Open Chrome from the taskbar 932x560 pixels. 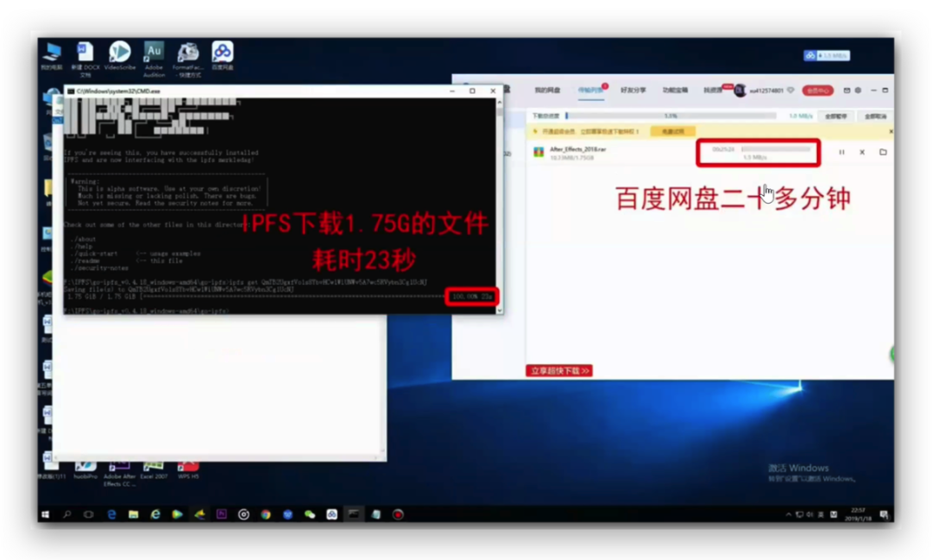click(x=266, y=514)
